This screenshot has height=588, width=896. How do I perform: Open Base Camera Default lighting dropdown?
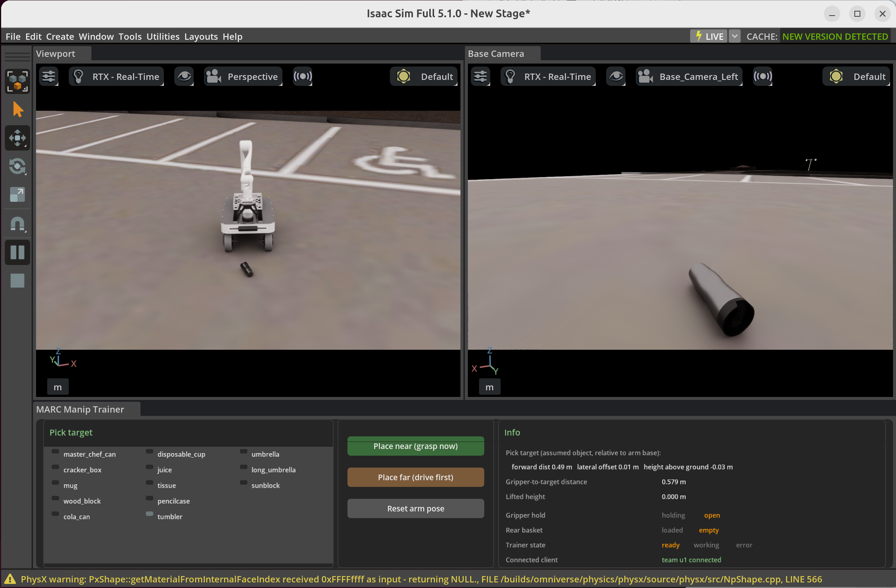point(856,77)
